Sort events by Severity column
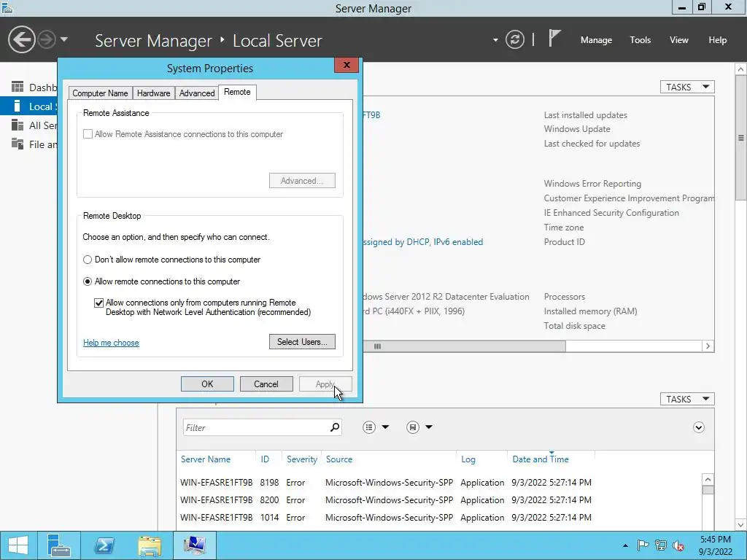The height and width of the screenshot is (560, 747). tap(301, 459)
